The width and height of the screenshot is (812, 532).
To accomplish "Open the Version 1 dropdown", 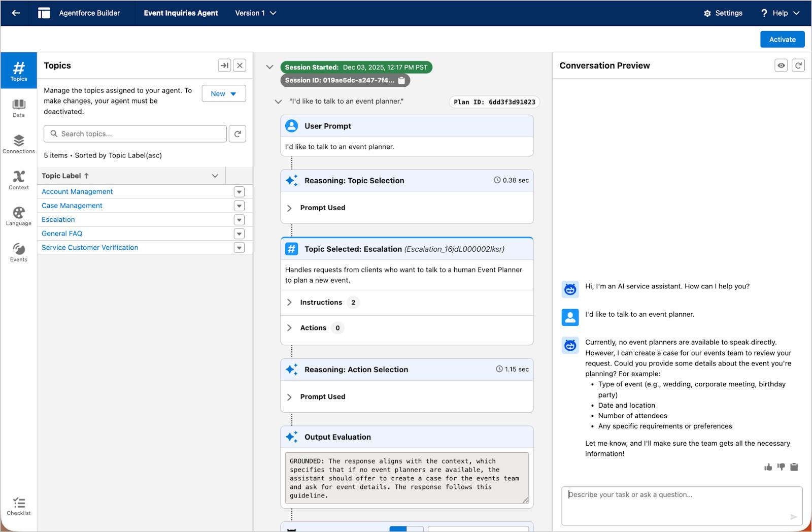I will [x=255, y=13].
